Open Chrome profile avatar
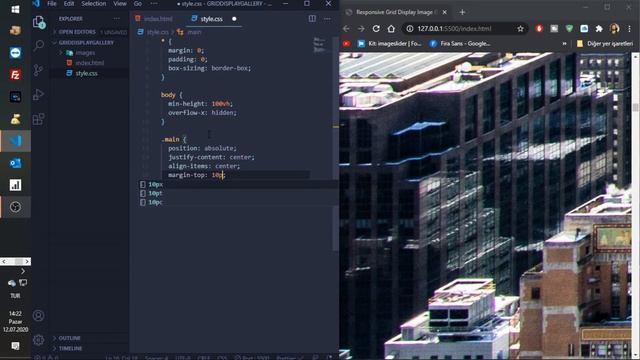This screenshot has width=640, height=360. [614, 29]
